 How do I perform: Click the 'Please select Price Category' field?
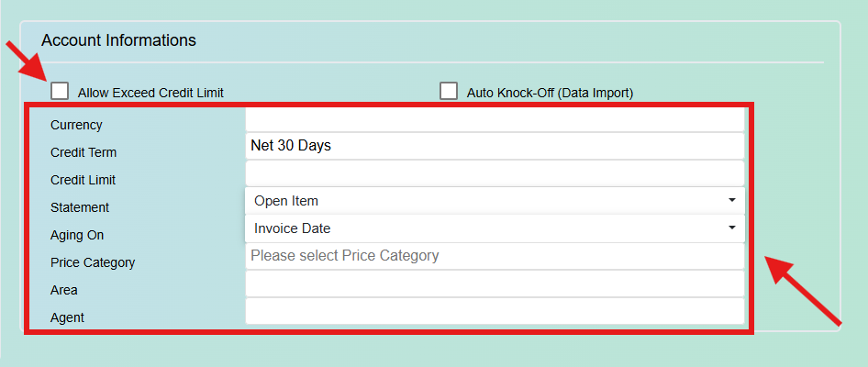pyautogui.click(x=495, y=256)
